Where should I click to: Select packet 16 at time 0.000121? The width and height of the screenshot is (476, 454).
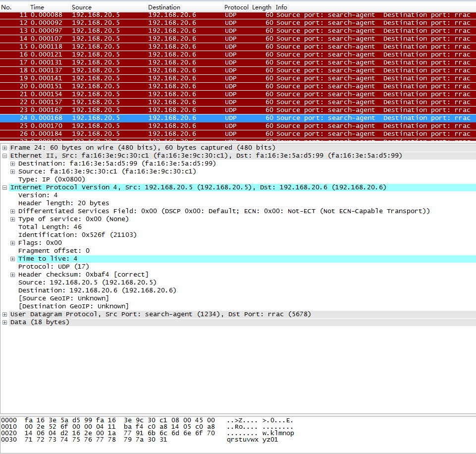point(238,55)
